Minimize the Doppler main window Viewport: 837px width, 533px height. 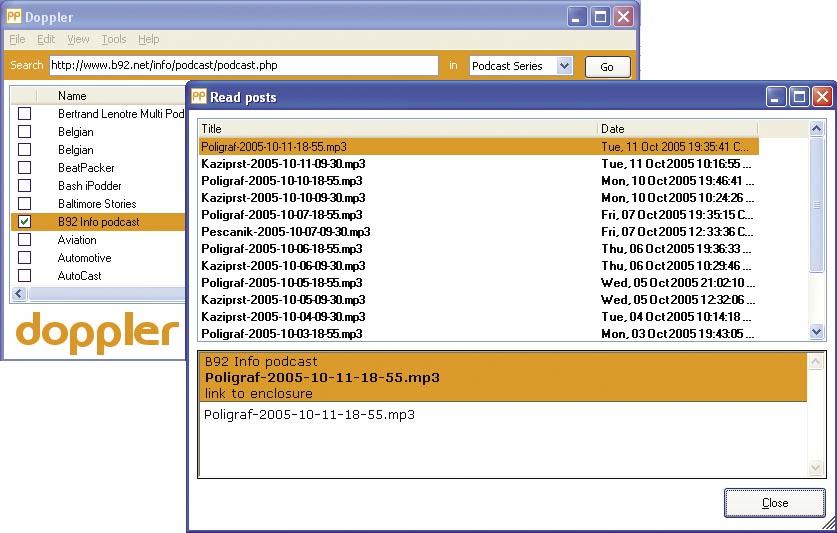[577, 17]
